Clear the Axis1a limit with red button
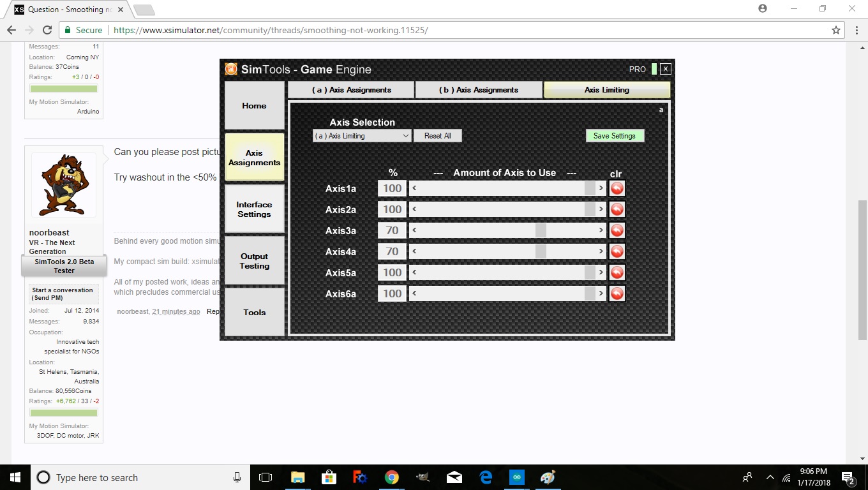The height and width of the screenshot is (490, 868). click(x=617, y=188)
